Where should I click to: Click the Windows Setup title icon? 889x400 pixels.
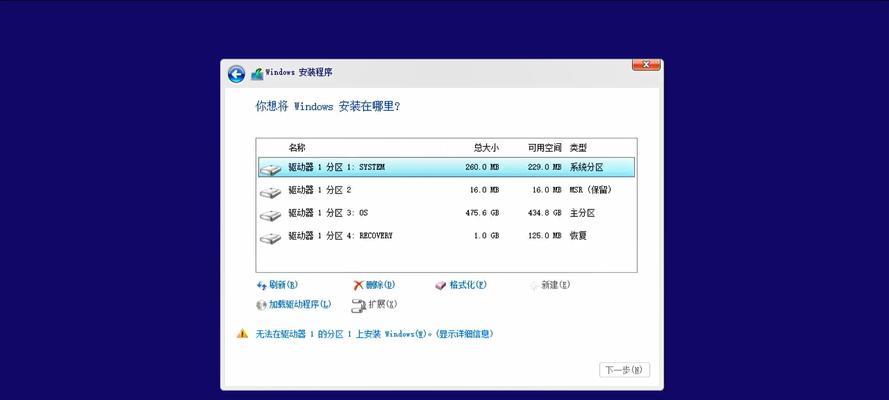(x=257, y=74)
